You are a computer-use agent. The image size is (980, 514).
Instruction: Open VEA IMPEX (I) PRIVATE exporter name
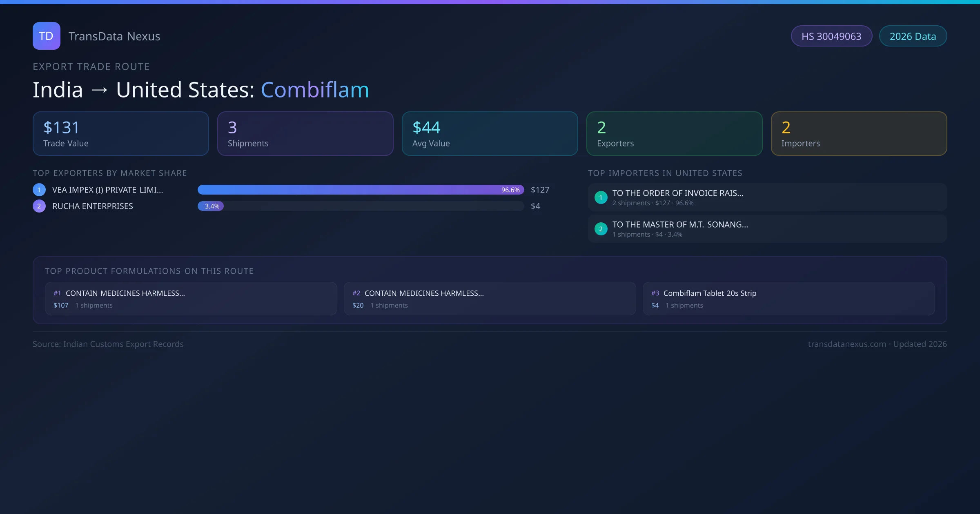tap(108, 190)
